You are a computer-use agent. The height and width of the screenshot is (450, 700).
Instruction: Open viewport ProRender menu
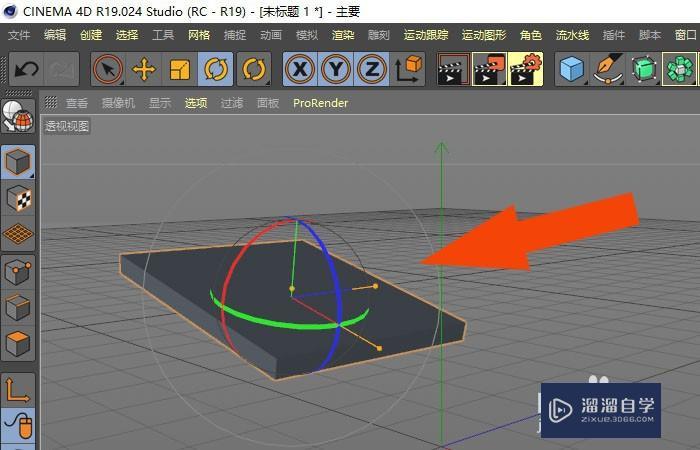(x=321, y=103)
